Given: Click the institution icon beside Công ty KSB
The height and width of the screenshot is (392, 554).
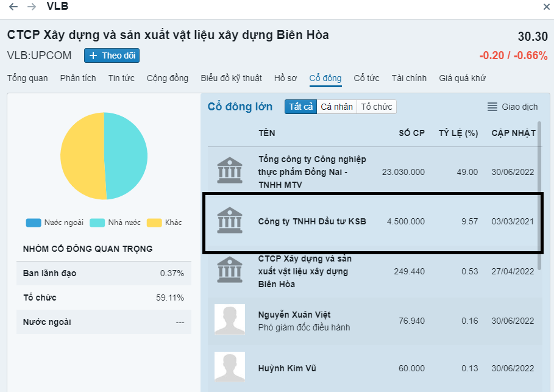Looking at the screenshot, I should click(230, 221).
